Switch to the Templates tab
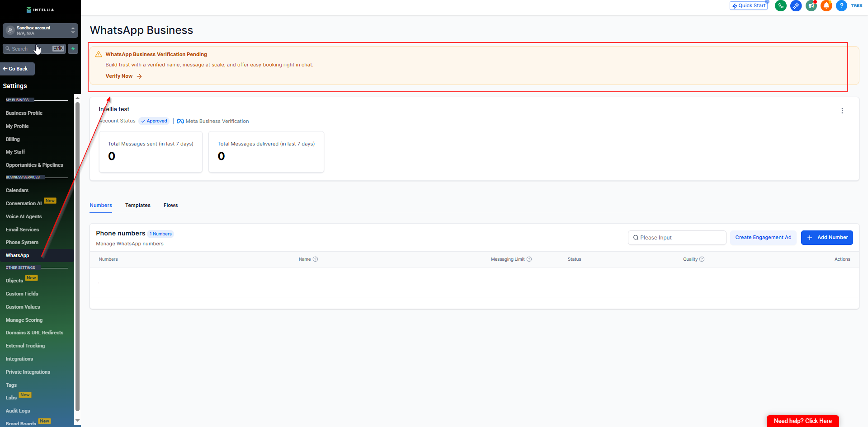 click(x=138, y=205)
